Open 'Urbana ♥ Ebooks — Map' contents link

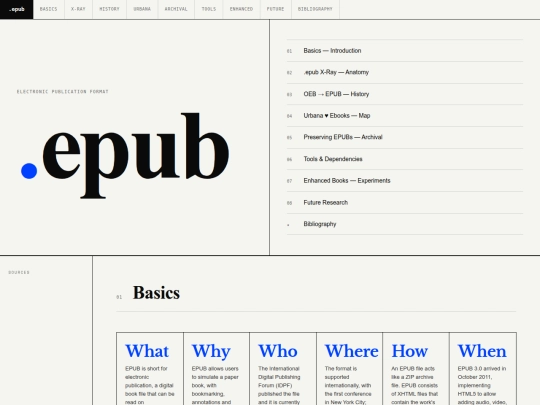[405, 116]
